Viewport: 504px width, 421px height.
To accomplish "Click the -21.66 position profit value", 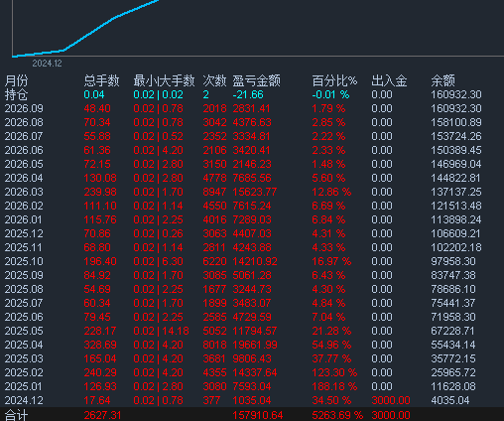I will click(x=248, y=95).
